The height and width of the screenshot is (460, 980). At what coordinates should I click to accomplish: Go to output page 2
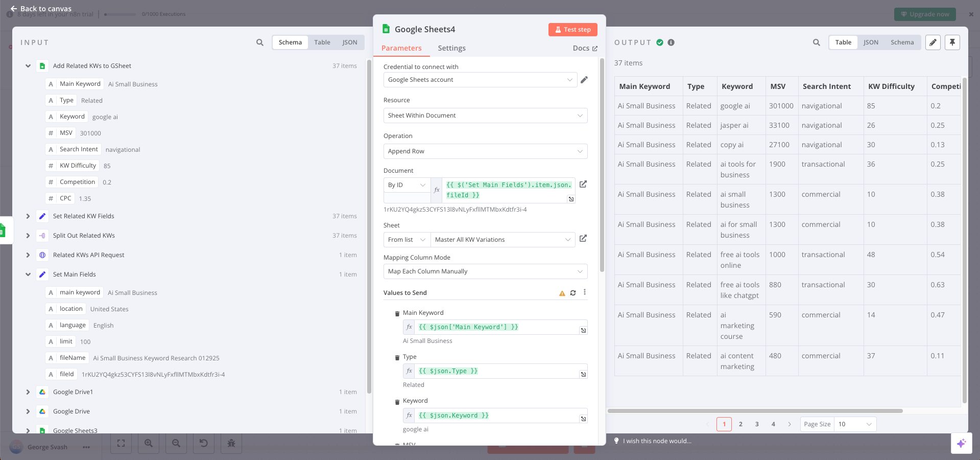740,424
